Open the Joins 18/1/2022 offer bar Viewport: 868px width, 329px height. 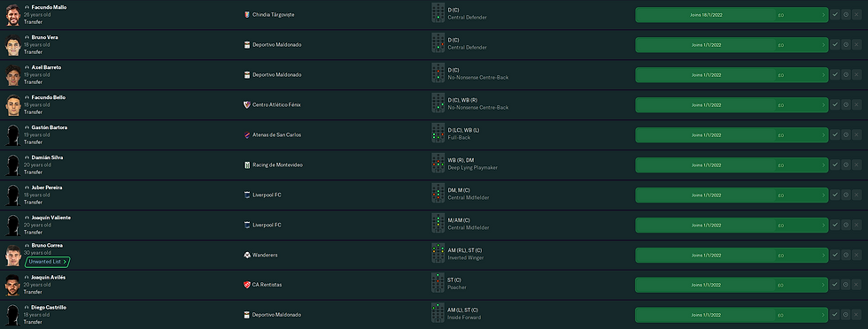(732, 15)
